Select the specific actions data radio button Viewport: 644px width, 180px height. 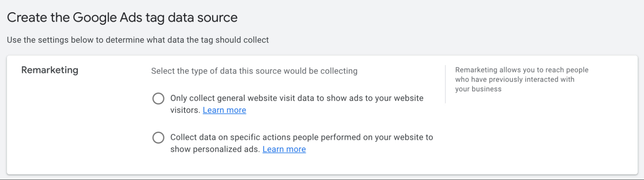click(x=158, y=138)
